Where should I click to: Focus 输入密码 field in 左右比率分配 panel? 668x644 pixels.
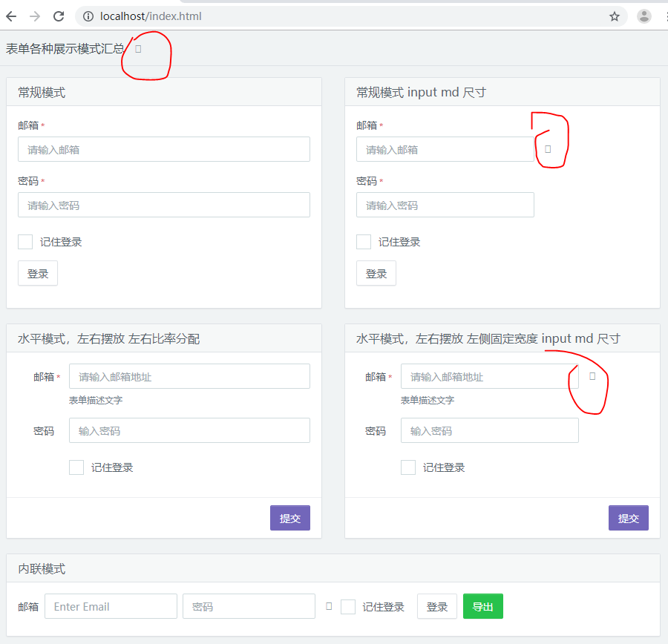coord(189,430)
